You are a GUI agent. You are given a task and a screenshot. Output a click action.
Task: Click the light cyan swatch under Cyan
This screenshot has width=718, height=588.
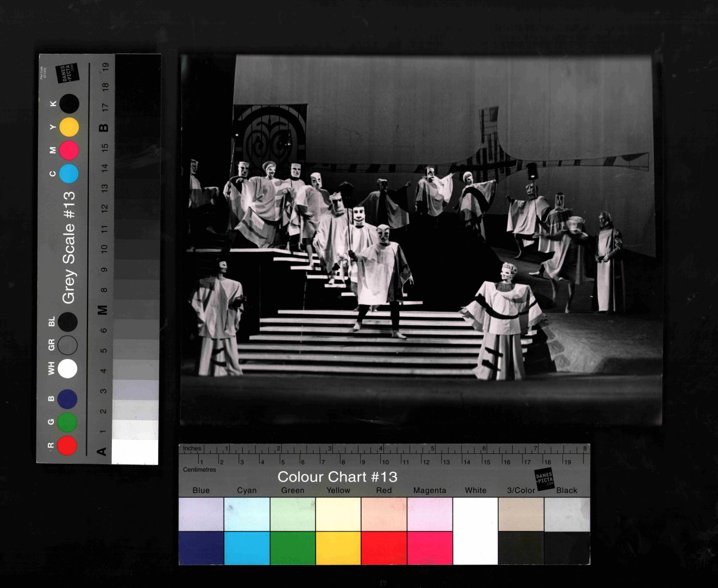pyautogui.click(x=247, y=514)
